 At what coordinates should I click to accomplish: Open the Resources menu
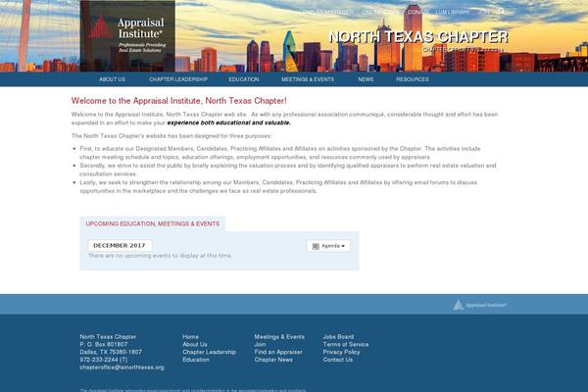click(x=413, y=79)
